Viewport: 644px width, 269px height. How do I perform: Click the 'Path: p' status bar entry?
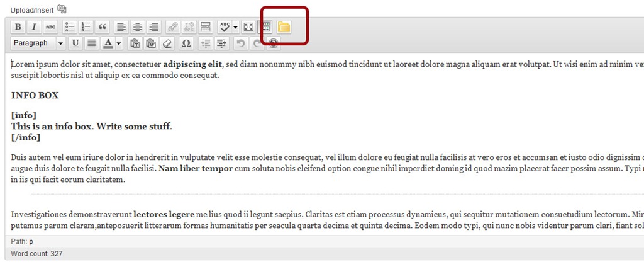[x=22, y=241]
